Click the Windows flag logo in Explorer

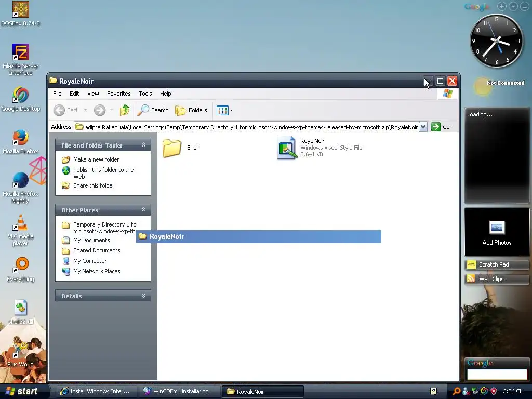point(447,94)
